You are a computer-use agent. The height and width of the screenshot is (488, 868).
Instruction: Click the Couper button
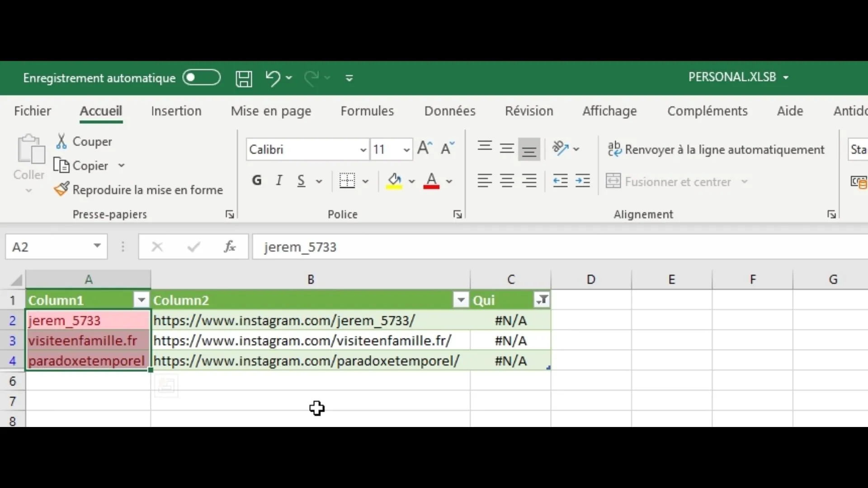tap(84, 141)
